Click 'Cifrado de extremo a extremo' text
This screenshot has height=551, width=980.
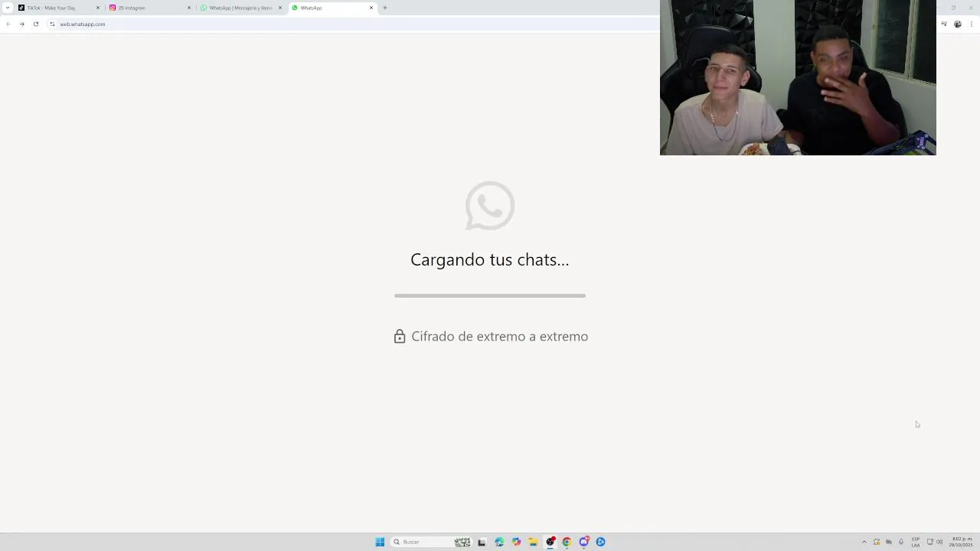coord(500,337)
